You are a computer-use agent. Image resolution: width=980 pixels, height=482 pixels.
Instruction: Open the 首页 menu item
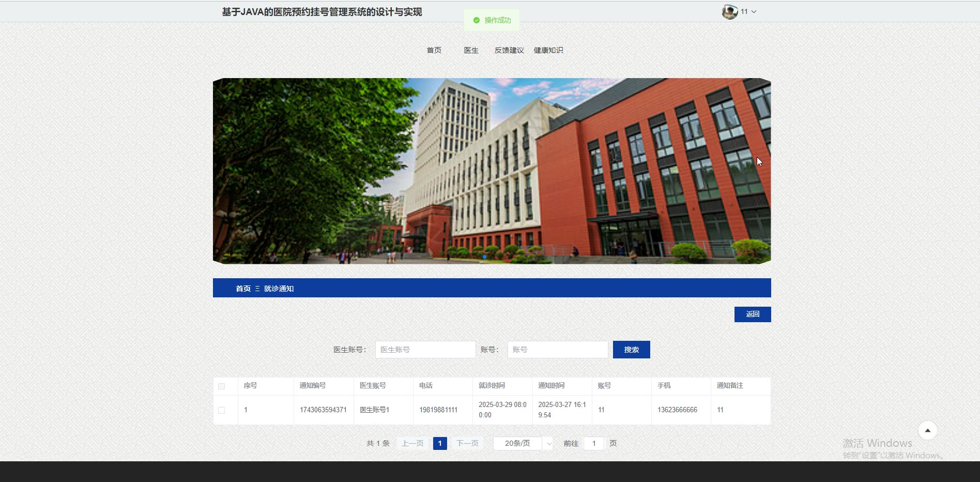tap(434, 50)
